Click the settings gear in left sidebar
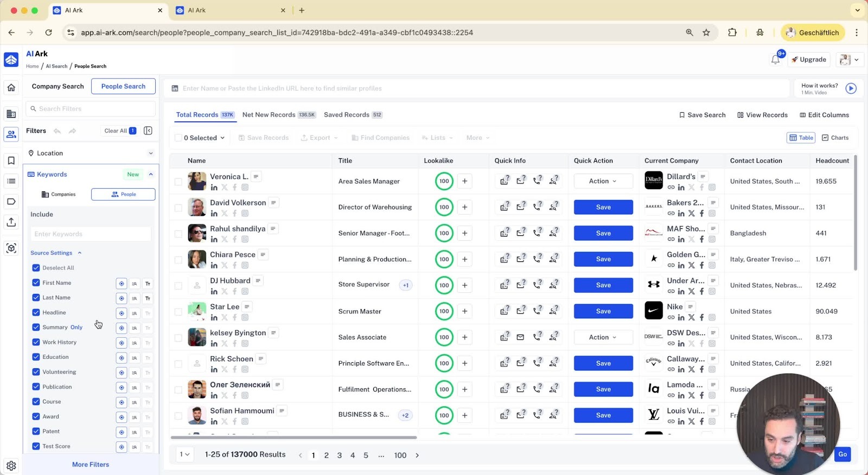The height and width of the screenshot is (475, 868). click(x=11, y=465)
